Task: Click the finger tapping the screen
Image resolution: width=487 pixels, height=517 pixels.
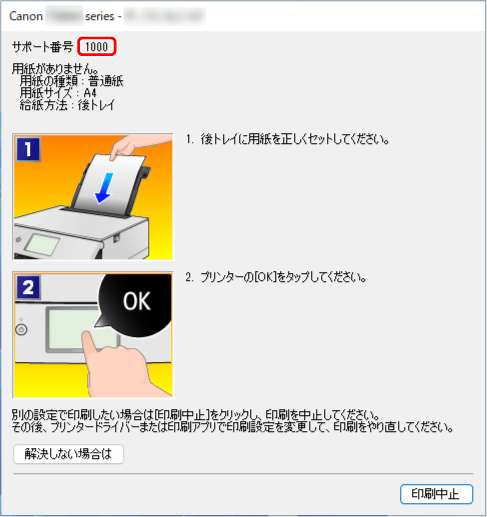Action: coord(115,367)
